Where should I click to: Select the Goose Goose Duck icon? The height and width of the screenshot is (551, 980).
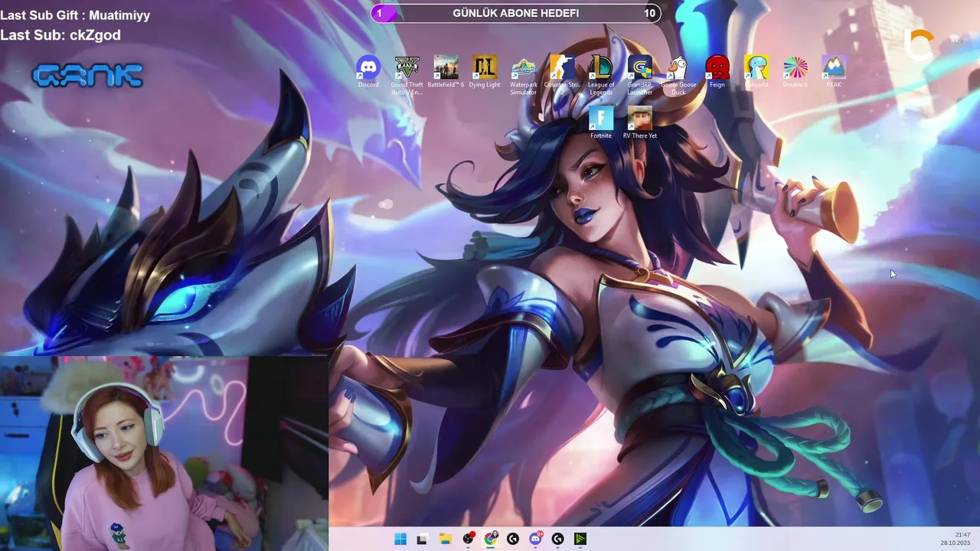pyautogui.click(x=678, y=75)
